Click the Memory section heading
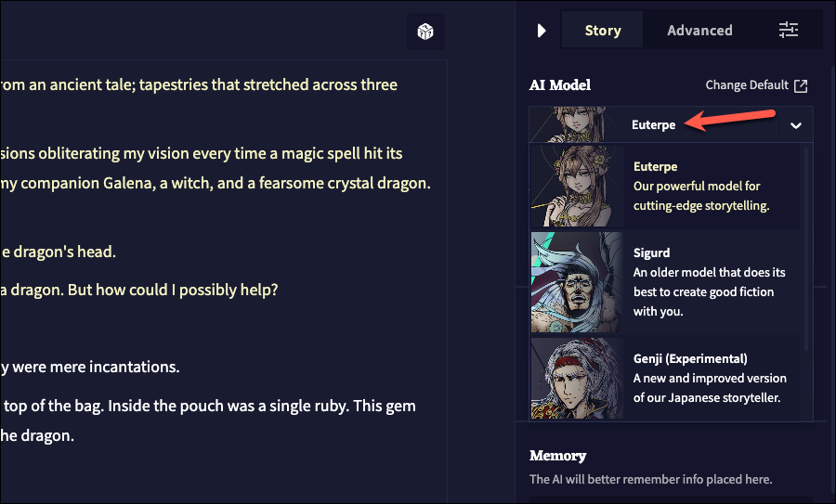 [557, 456]
